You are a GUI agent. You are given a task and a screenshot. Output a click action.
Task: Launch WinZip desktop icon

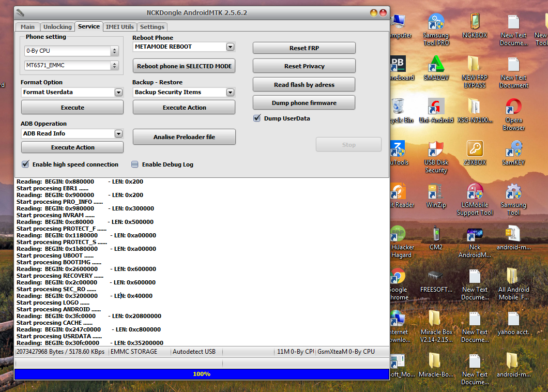(436, 196)
